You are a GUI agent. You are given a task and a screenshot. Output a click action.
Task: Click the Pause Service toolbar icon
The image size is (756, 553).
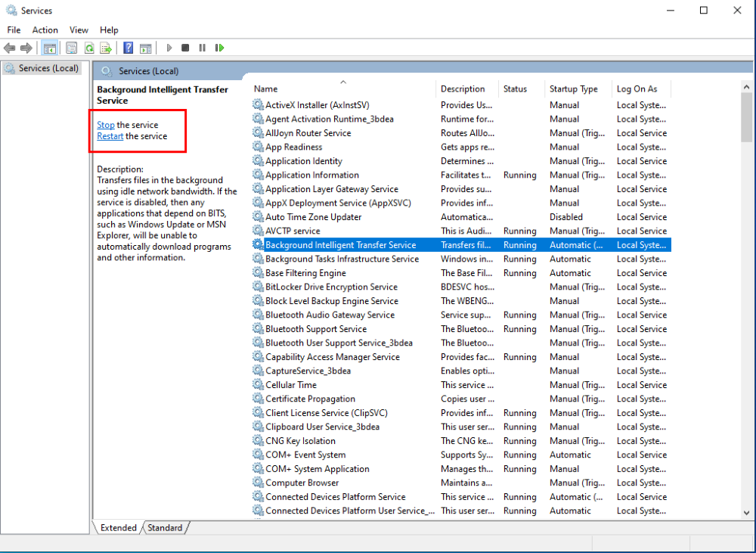[x=202, y=48]
